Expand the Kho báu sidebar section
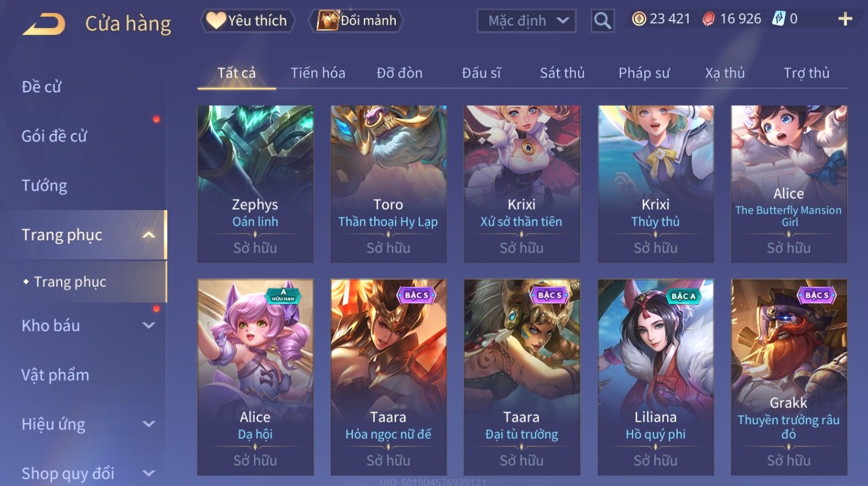Image resolution: width=868 pixels, height=486 pixels. click(148, 326)
